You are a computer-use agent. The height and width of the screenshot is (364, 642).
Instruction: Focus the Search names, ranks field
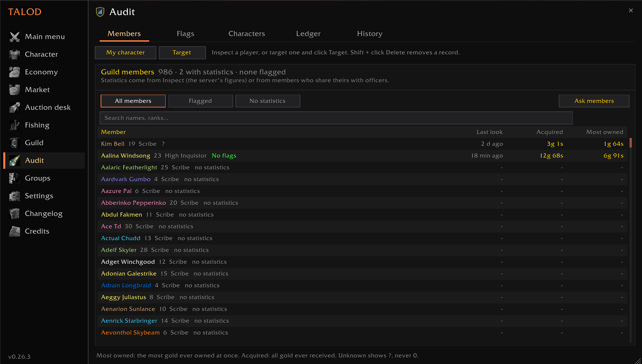336,118
